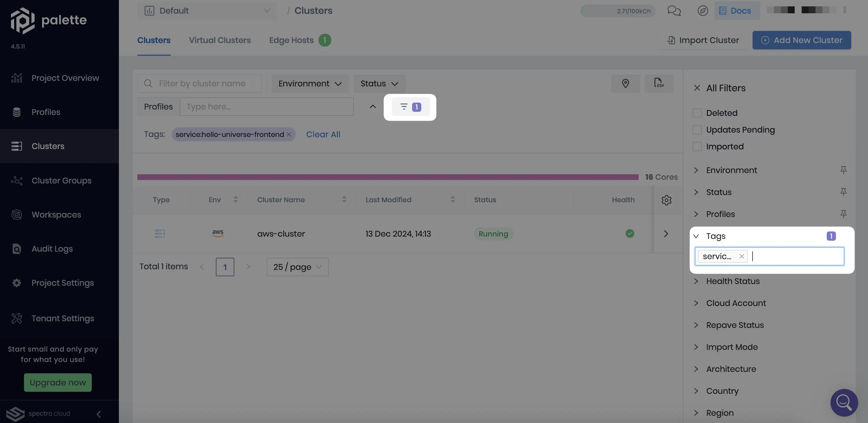This screenshot has height=423, width=868.
Task: Open the Edge Hosts tab
Action: [x=291, y=40]
